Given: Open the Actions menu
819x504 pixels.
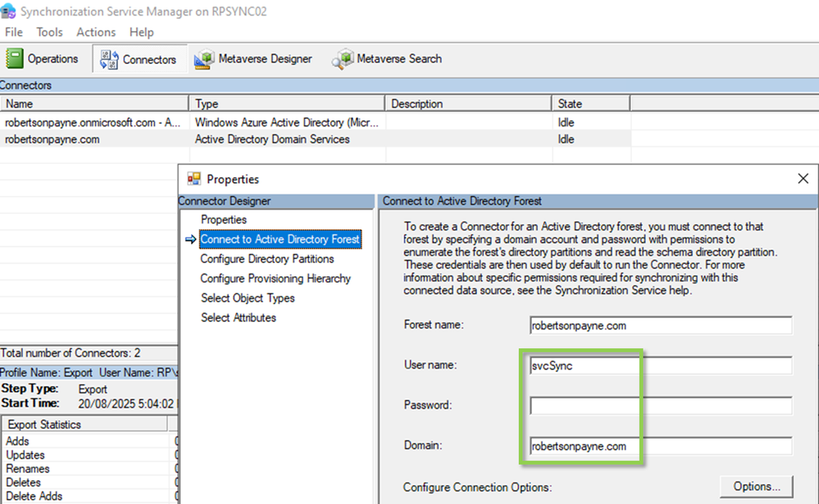Looking at the screenshot, I should [x=96, y=33].
